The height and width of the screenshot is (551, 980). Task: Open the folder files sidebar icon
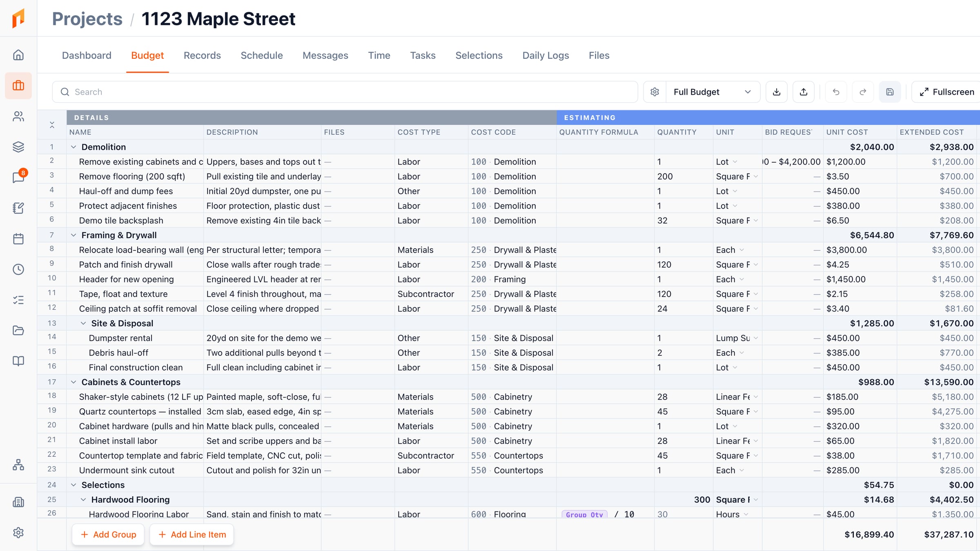click(x=18, y=331)
